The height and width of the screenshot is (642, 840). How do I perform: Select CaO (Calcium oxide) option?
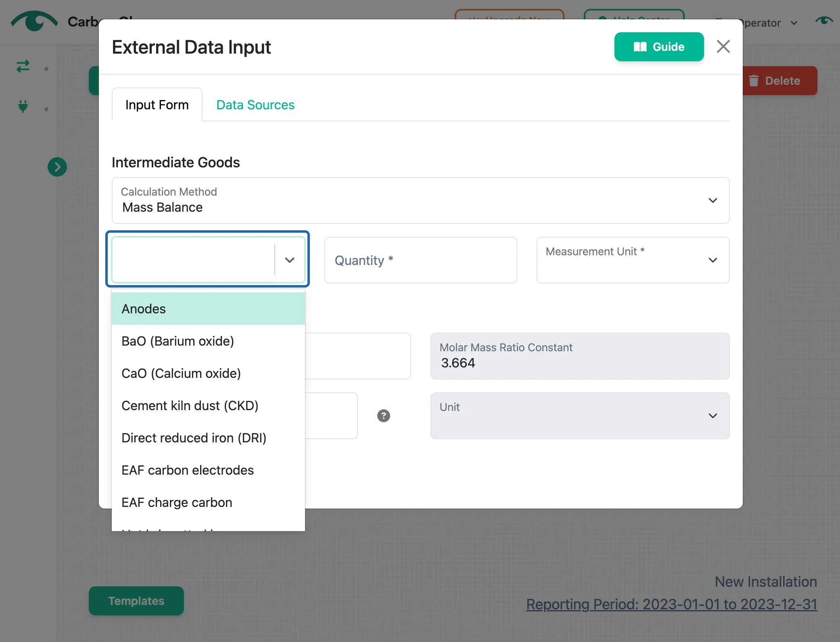coord(208,373)
